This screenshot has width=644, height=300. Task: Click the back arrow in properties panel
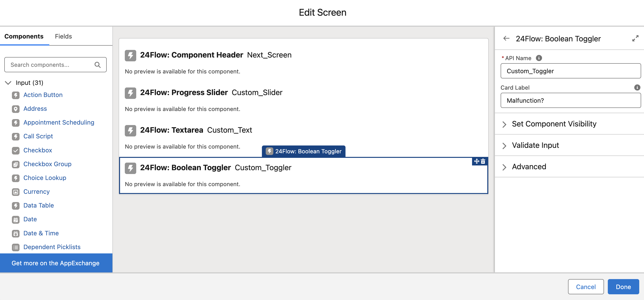point(506,39)
